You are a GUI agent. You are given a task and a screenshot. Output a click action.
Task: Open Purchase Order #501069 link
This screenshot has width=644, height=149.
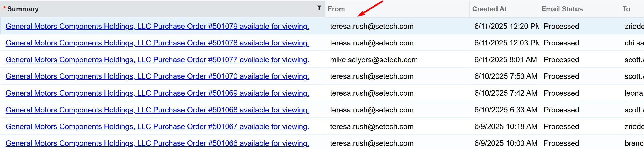pyautogui.click(x=157, y=93)
